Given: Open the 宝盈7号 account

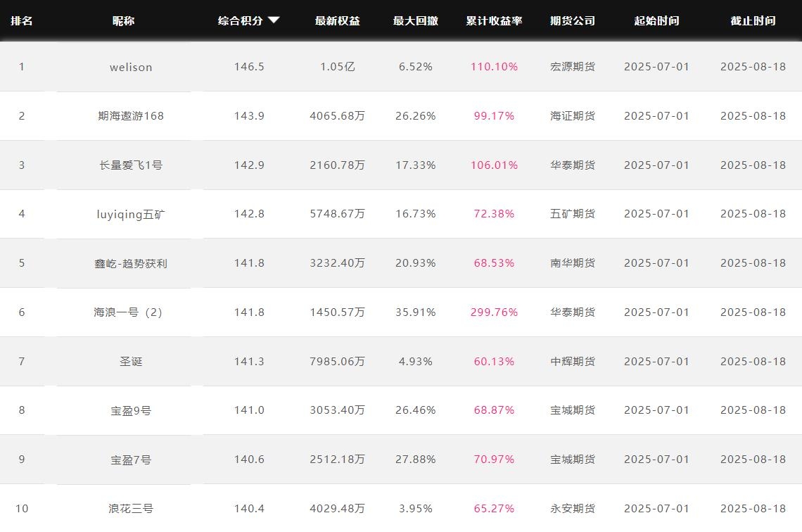Looking at the screenshot, I should point(131,460).
